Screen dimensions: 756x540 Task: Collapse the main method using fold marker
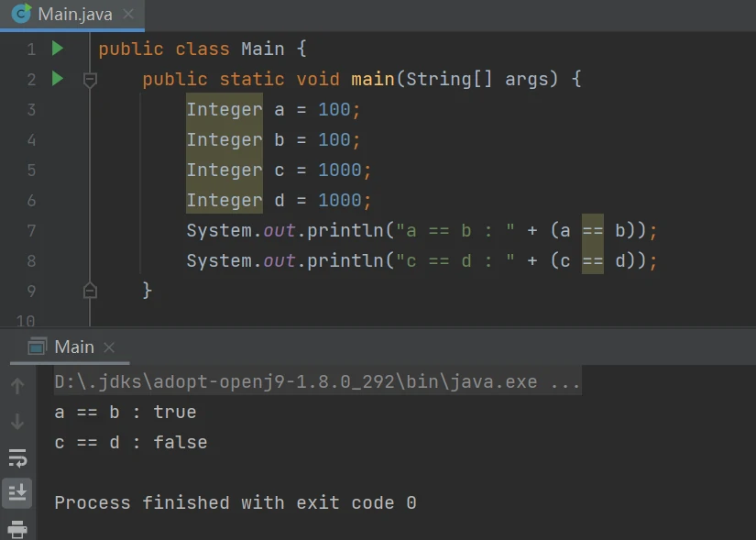tap(90, 80)
